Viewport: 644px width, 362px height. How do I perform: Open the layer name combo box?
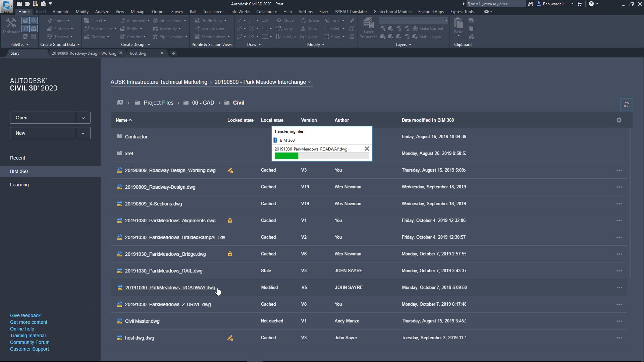coord(413,20)
